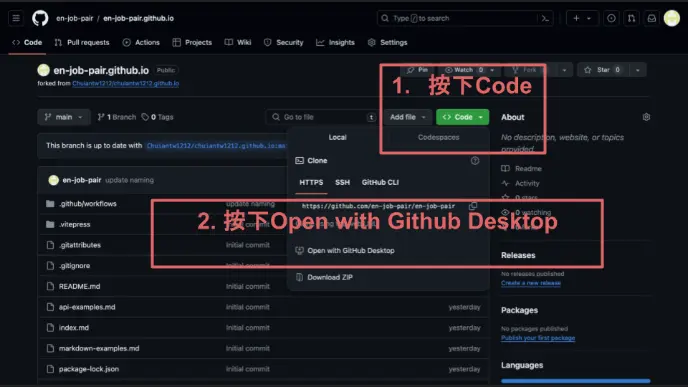View the 1 Branch link
Image resolution: width=688 pixels, height=387 pixels.
[117, 117]
